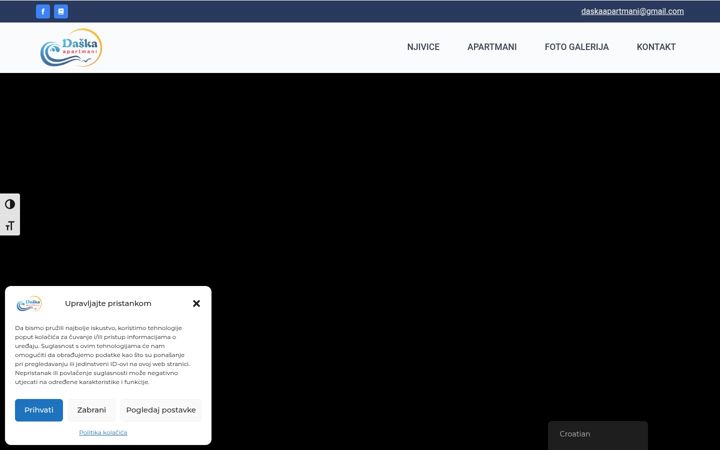Image resolution: width=720 pixels, height=450 pixels.
Task: Open the daskaapartmani@gmail.com email link
Action: [x=632, y=11]
